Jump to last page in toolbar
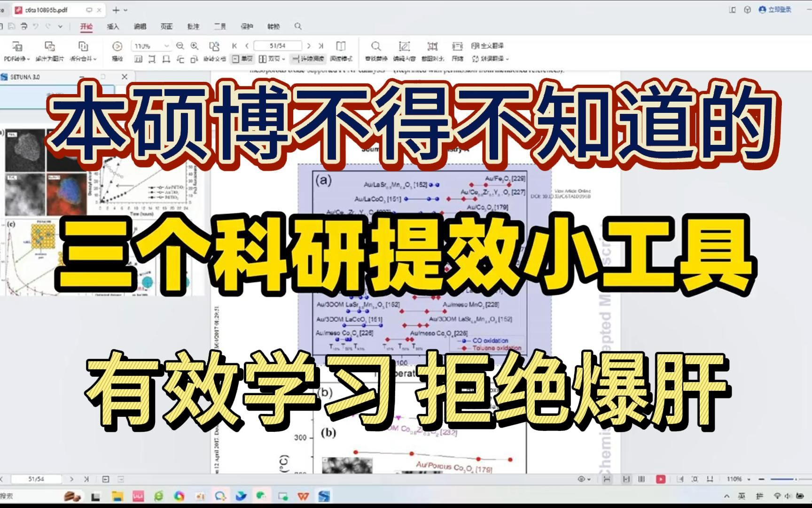The height and width of the screenshot is (508, 812). click(x=321, y=46)
